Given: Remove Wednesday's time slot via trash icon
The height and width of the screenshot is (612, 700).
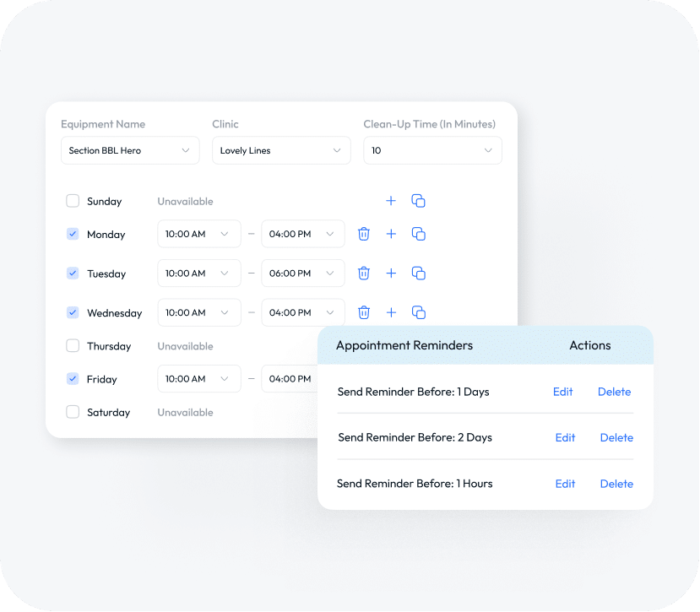Looking at the screenshot, I should click(364, 312).
